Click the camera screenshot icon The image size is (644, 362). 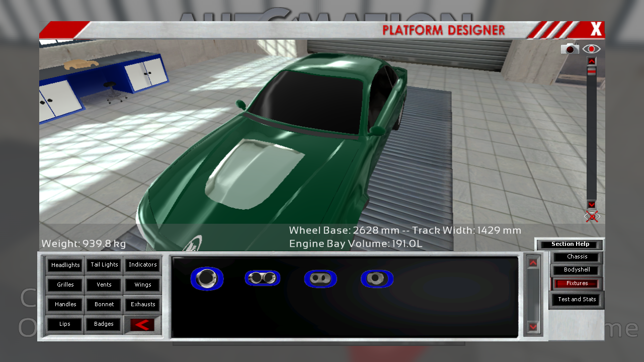coord(570,49)
